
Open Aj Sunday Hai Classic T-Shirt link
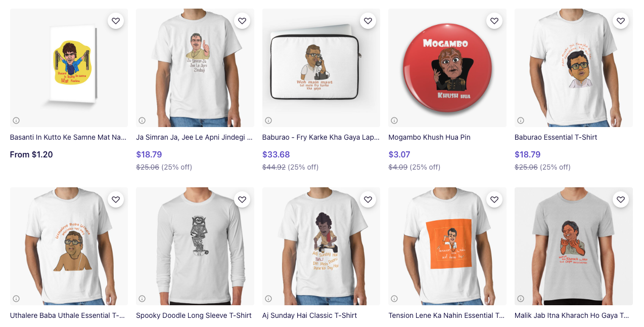pos(309,315)
